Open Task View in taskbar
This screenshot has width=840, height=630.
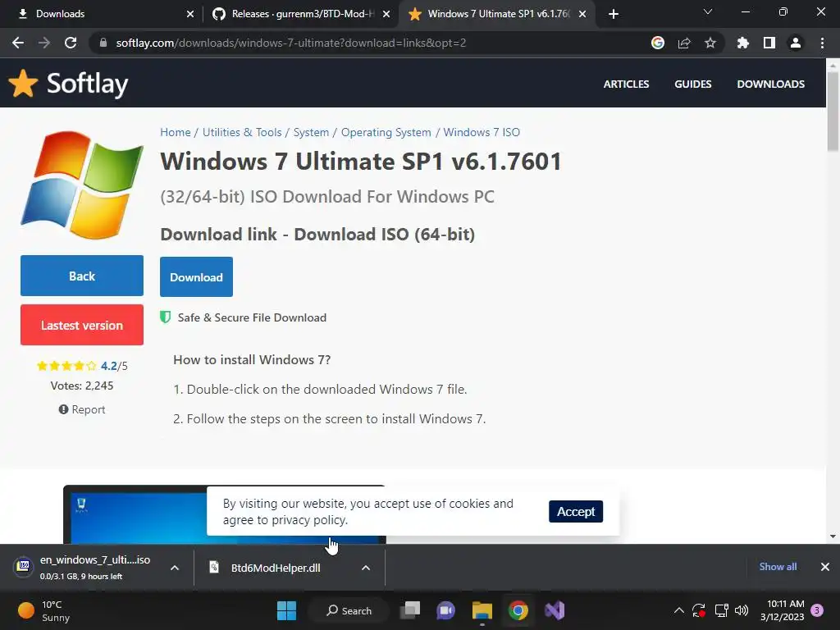(x=411, y=610)
